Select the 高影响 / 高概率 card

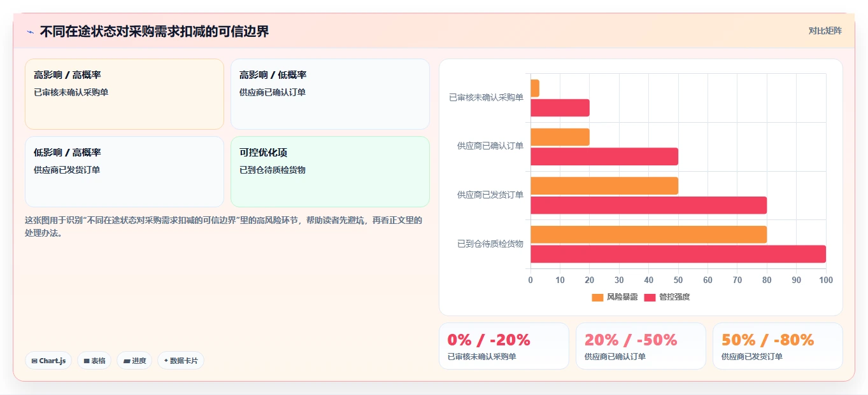124,94
